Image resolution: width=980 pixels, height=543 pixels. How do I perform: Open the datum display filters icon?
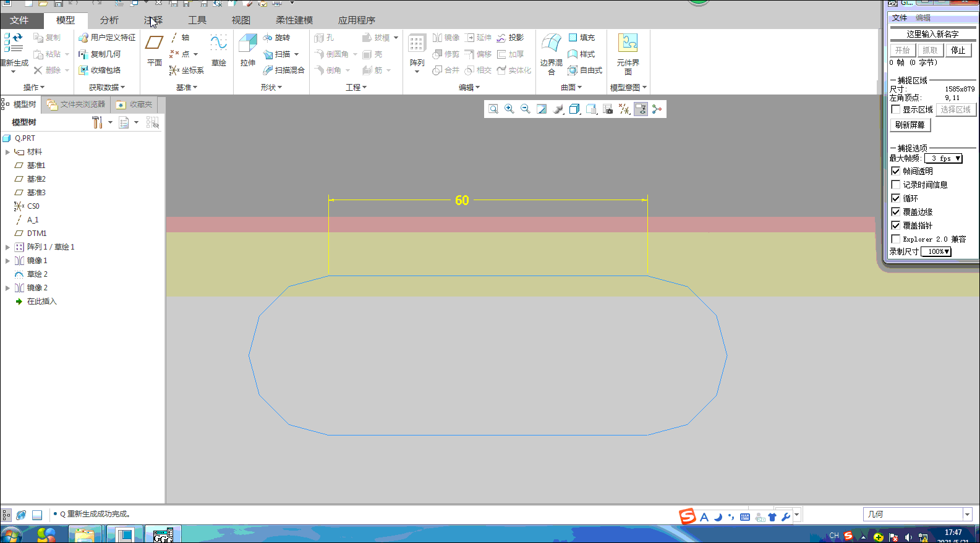624,109
